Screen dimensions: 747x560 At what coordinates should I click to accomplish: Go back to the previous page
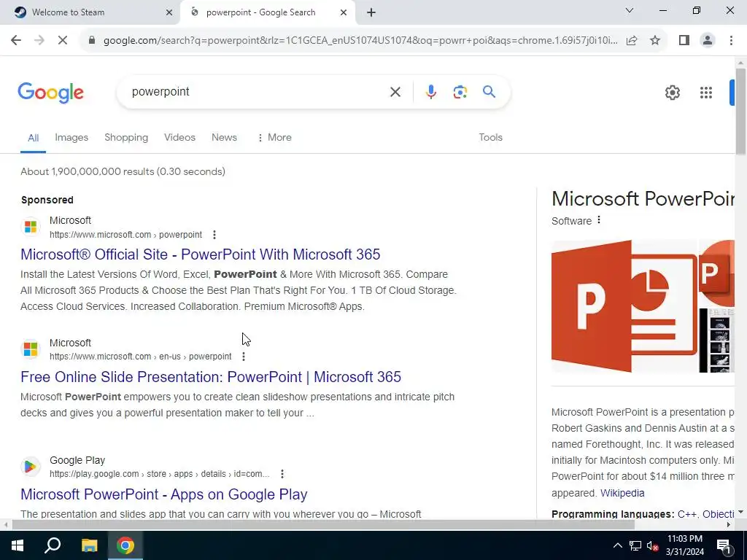(x=16, y=41)
